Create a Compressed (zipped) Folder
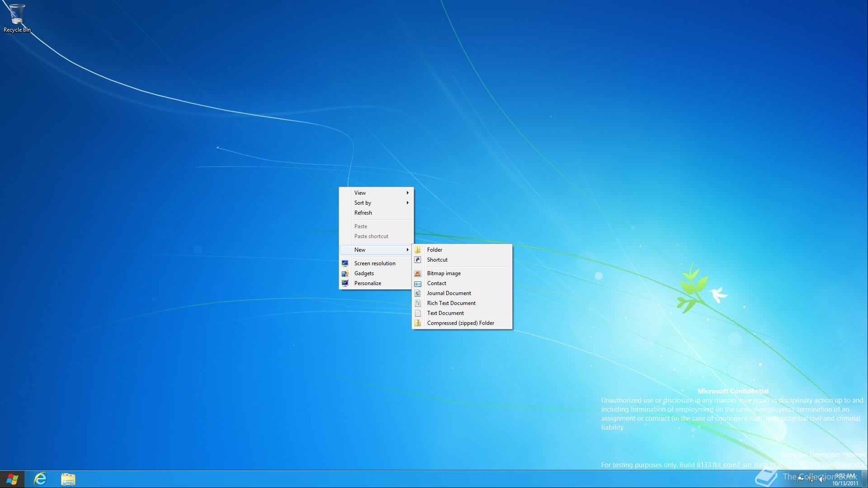The width and height of the screenshot is (868, 488). pos(462,323)
